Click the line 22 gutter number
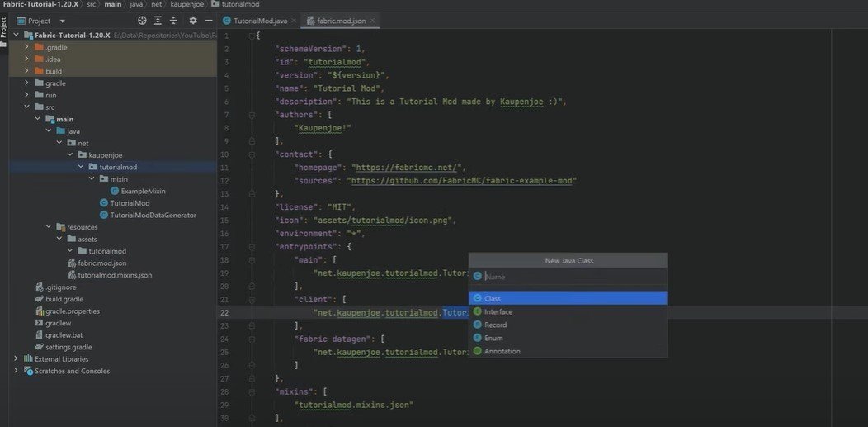868x427 pixels. [x=224, y=313]
